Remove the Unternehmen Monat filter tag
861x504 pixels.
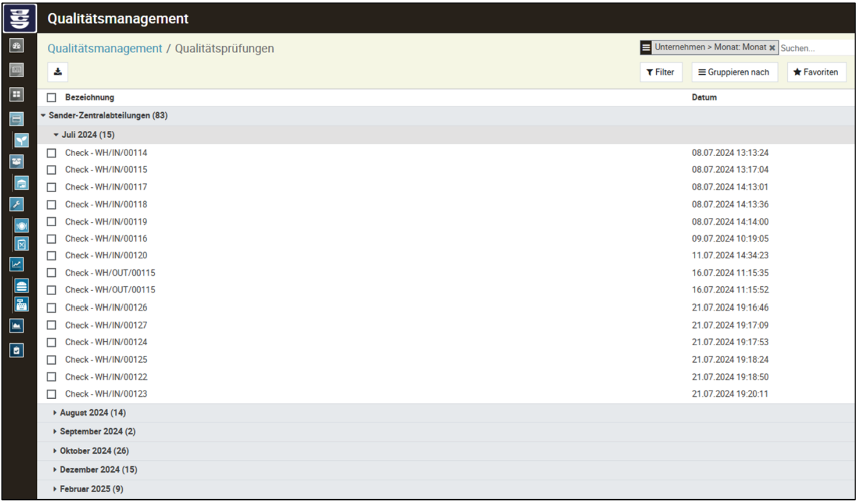(772, 47)
